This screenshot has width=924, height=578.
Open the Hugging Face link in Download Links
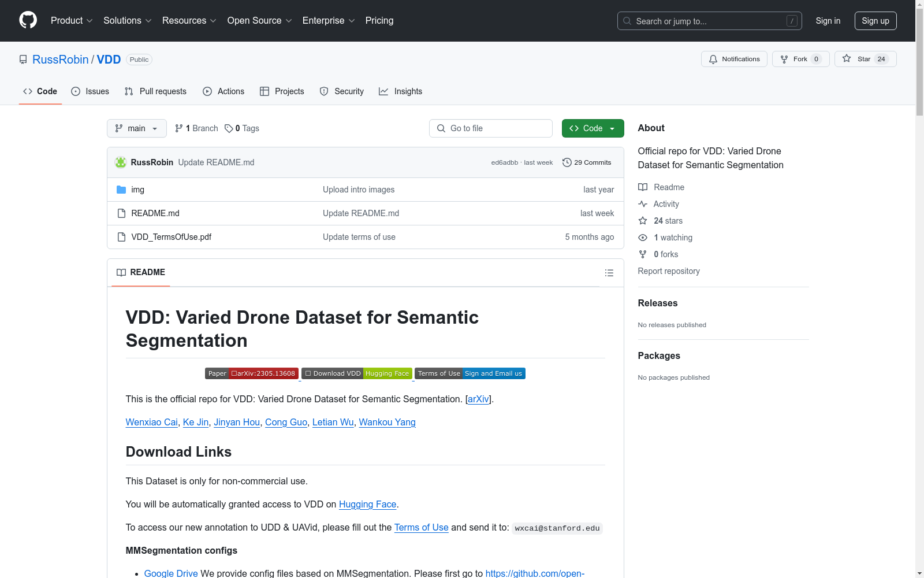(367, 504)
